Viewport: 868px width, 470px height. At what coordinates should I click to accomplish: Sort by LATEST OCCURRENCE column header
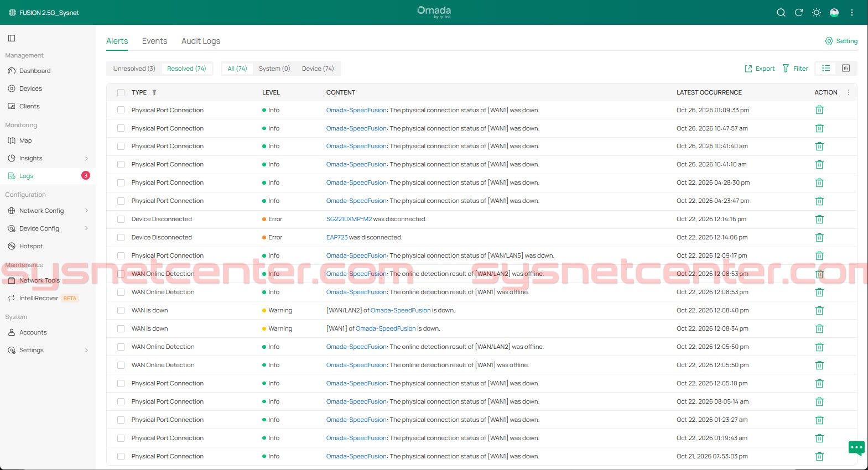709,92
